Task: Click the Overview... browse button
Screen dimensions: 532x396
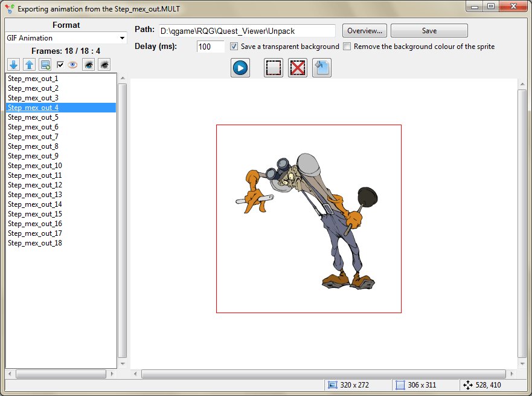Action: pyautogui.click(x=364, y=31)
